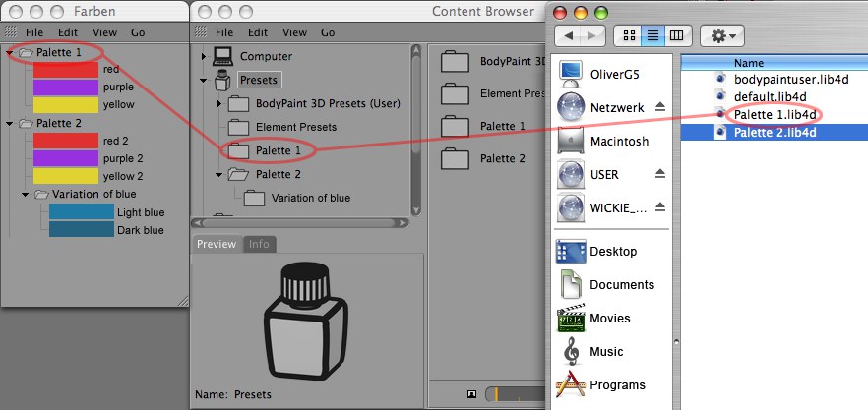The height and width of the screenshot is (410, 868).
Task: Collapse the Variation of blue group
Action: point(26,195)
